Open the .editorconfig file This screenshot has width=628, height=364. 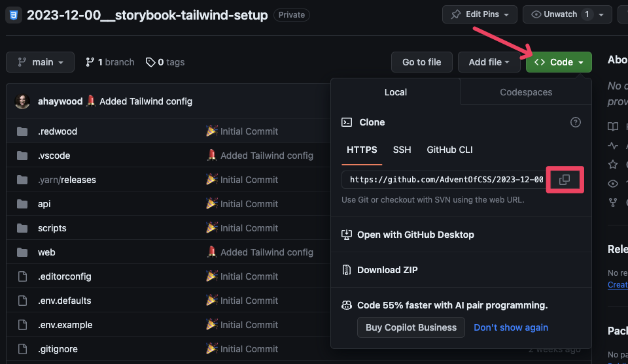(x=65, y=276)
